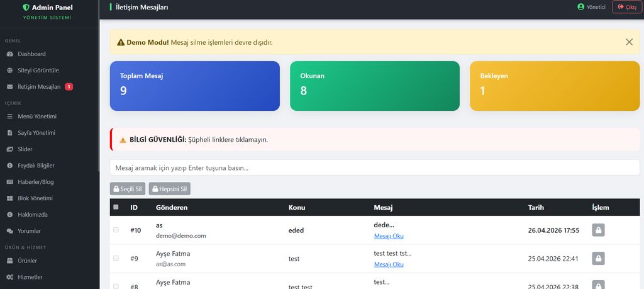Focus the message search input field
Screen dimensions: 644x289
[x=375, y=167]
